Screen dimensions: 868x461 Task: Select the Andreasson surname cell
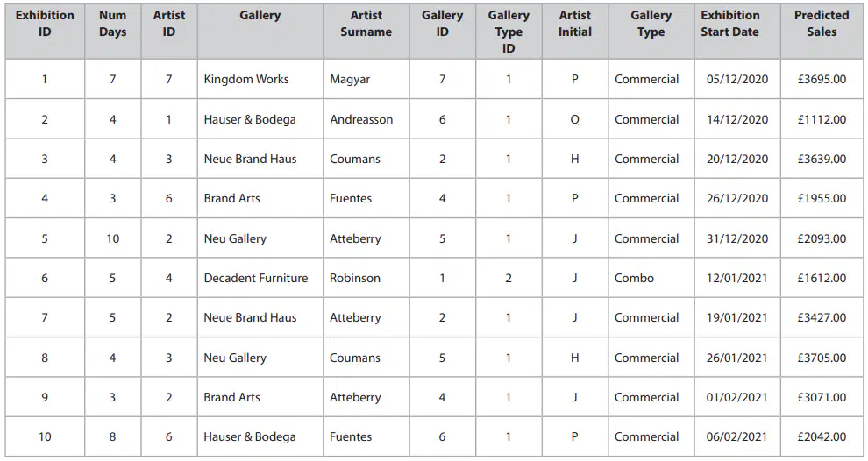click(x=366, y=119)
